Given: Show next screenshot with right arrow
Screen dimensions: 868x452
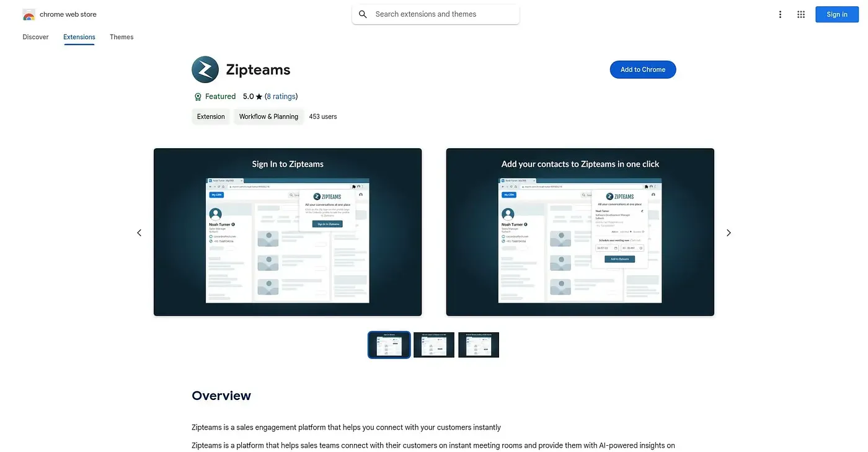Looking at the screenshot, I should click(x=728, y=233).
